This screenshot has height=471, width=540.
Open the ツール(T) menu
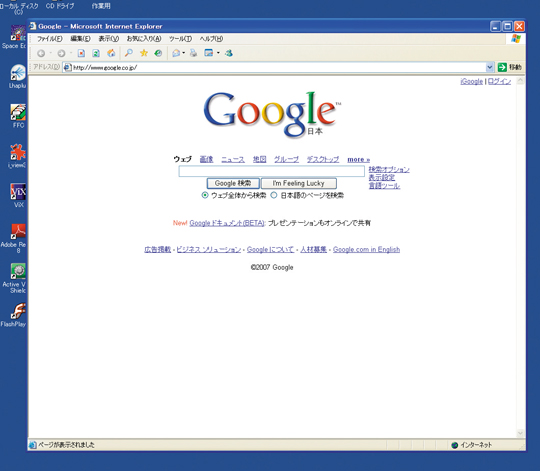pos(180,39)
